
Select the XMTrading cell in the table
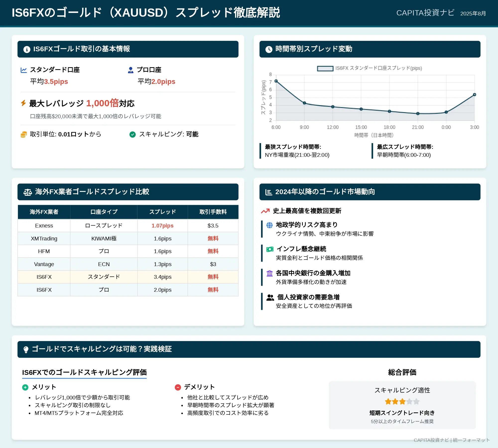(x=44, y=238)
